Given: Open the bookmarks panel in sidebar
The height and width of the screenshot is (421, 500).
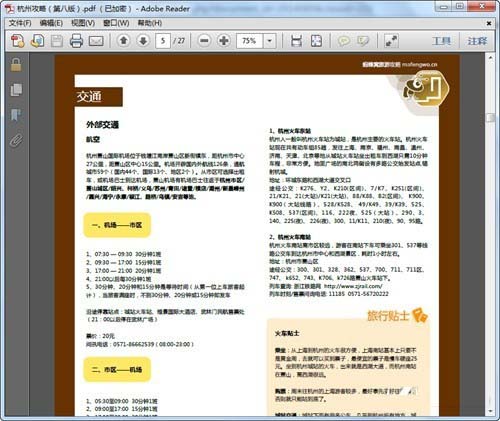Looking at the screenshot, I should tap(16, 115).
